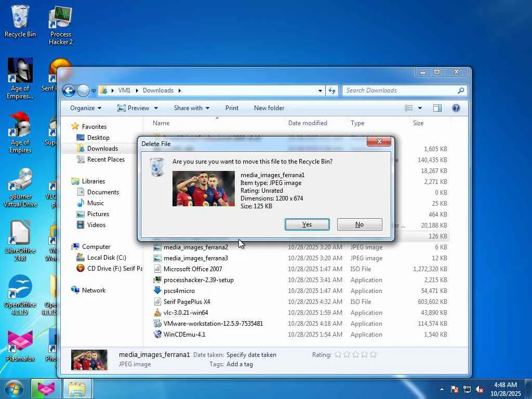532x399 pixels.
Task: Open the Documents library
Action: coord(98,192)
